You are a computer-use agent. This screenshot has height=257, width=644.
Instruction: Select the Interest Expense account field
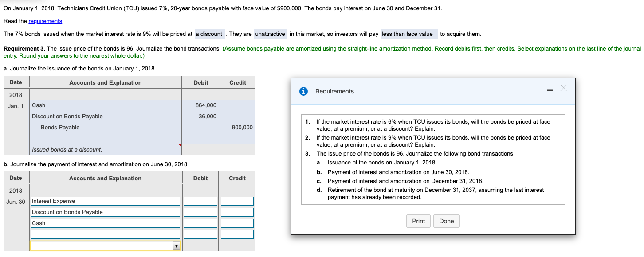pos(105,201)
